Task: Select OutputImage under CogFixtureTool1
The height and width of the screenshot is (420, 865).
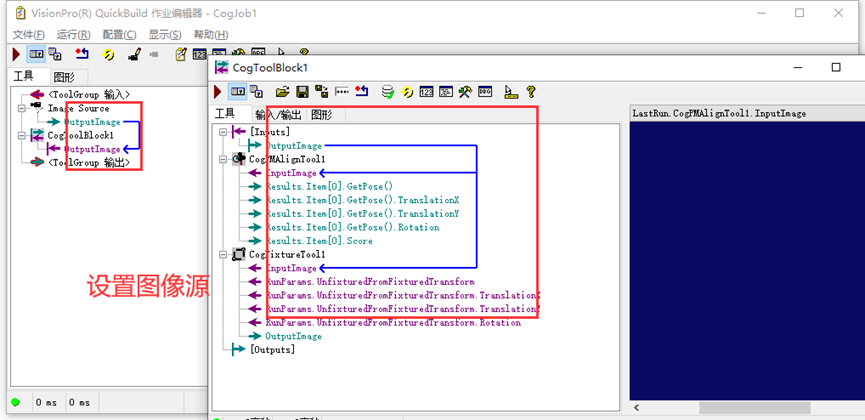Action: pyautogui.click(x=293, y=336)
